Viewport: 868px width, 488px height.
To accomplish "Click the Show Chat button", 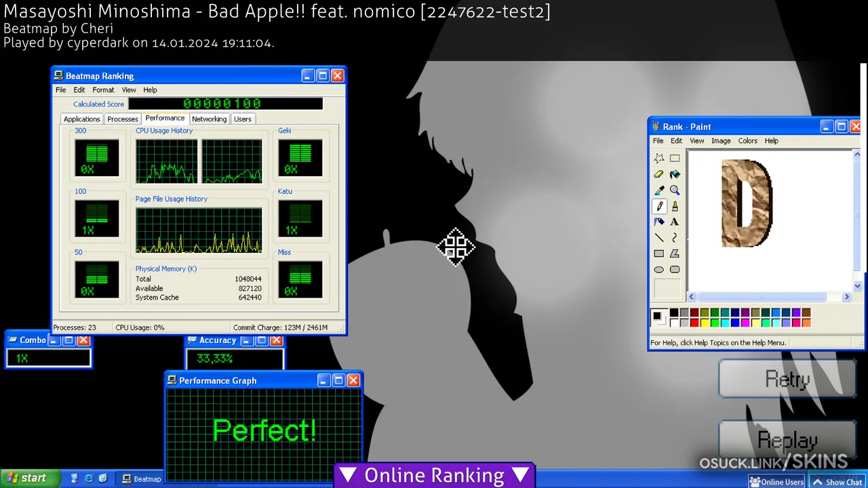I will [837, 482].
